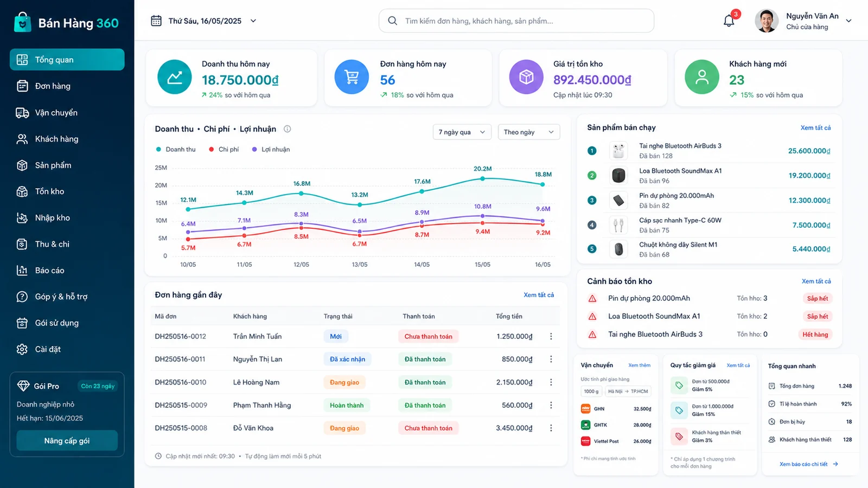
Task: Click the diamond icon in Gói Pro card
Action: pos(23,386)
